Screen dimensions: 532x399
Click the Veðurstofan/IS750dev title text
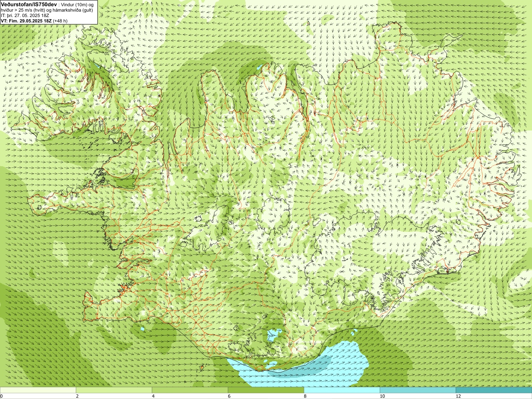tap(29, 4)
